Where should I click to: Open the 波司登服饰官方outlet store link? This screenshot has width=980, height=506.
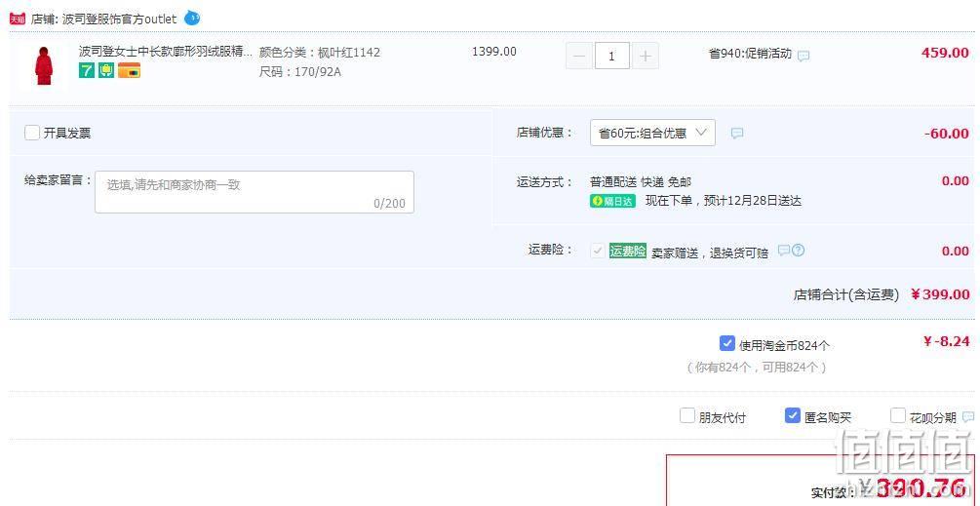(x=120, y=19)
